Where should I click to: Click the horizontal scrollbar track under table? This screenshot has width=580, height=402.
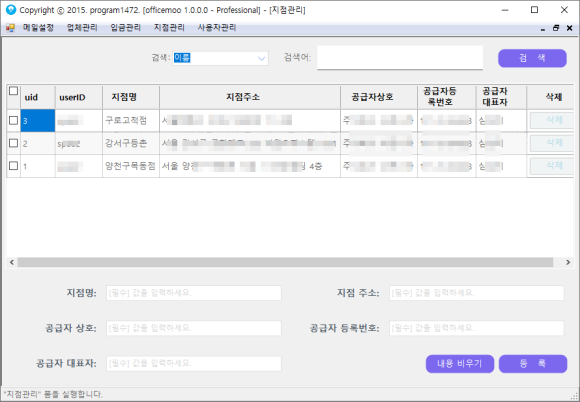coord(285,262)
